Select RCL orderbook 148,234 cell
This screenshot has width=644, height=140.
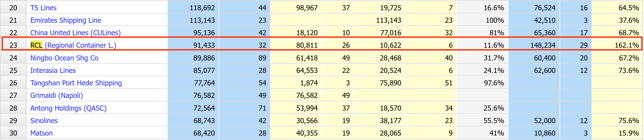(534, 45)
